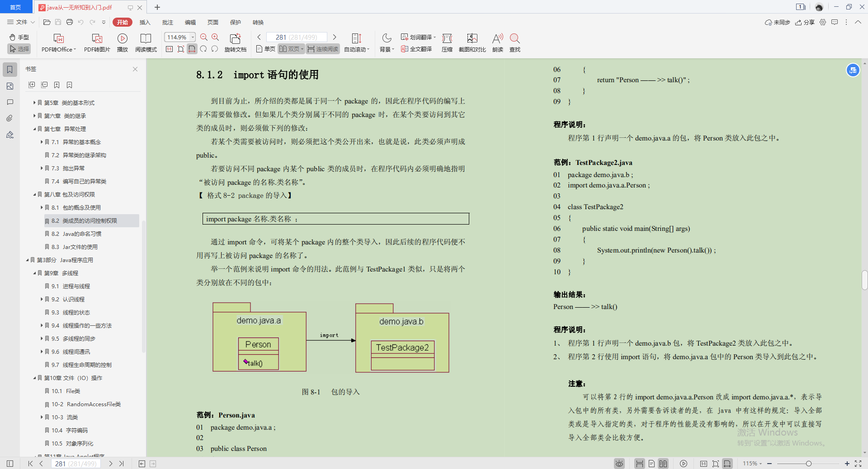The width and height of the screenshot is (868, 469).
Task: Switch to the 插入 ribbon tab
Action: (145, 22)
